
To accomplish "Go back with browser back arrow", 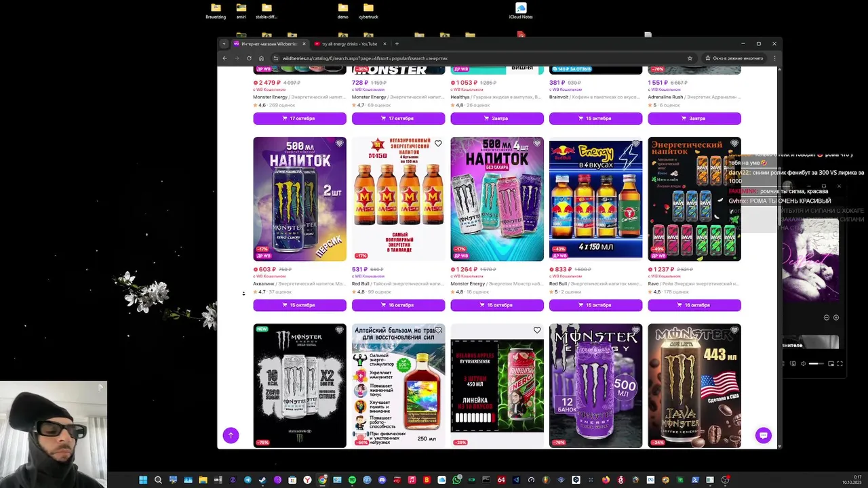I will tap(224, 58).
